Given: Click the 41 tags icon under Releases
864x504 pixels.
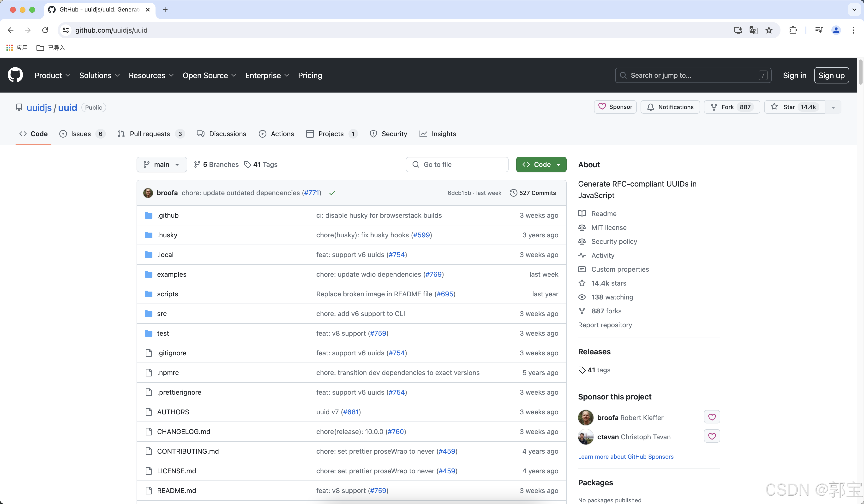Looking at the screenshot, I should 582,370.
